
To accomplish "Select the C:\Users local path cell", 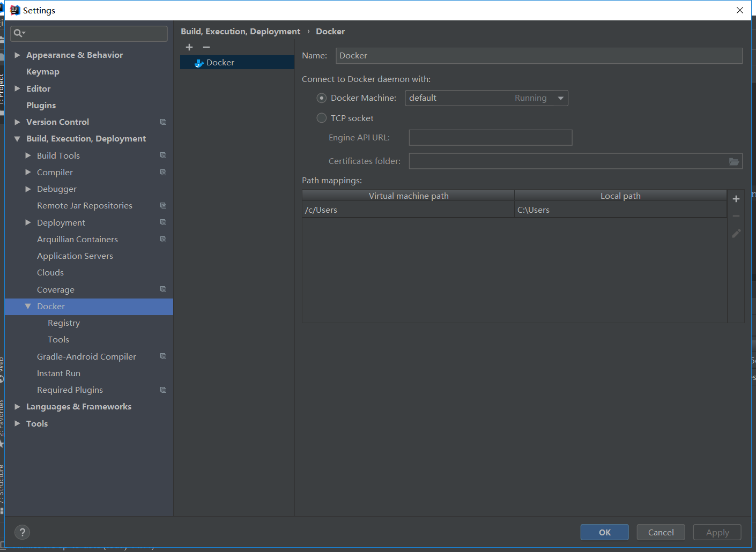I will pyautogui.click(x=620, y=210).
